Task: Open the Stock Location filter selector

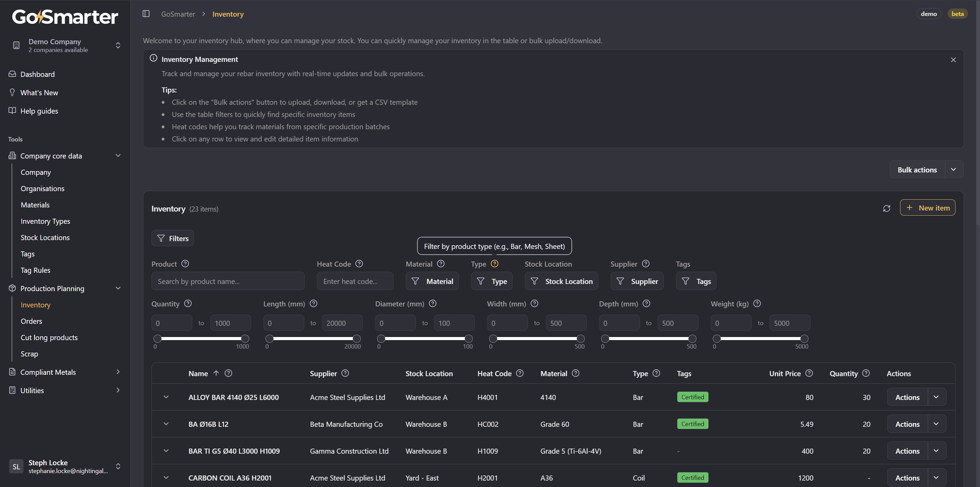Action: (x=561, y=281)
